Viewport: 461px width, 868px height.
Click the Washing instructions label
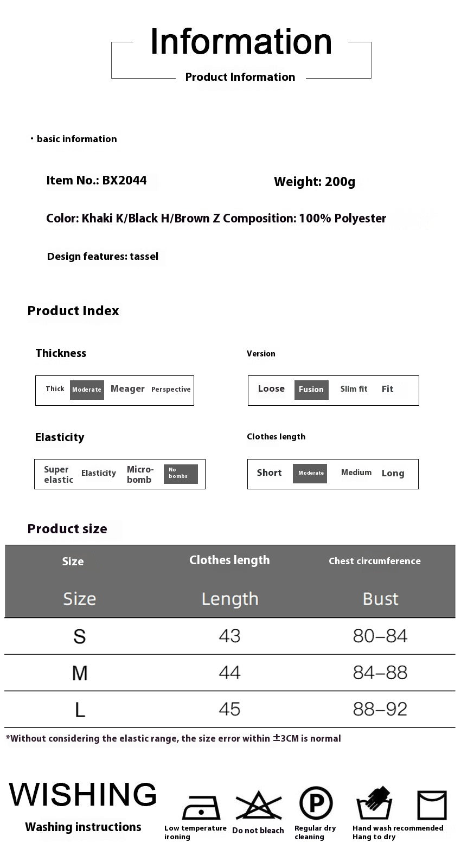(83, 827)
